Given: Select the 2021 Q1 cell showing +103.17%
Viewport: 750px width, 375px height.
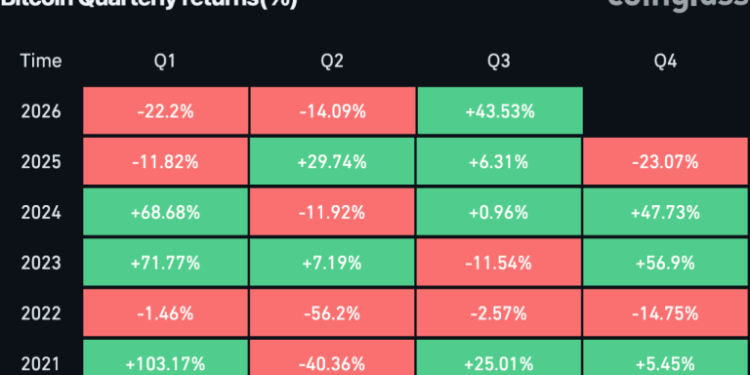Looking at the screenshot, I should pos(165,357).
